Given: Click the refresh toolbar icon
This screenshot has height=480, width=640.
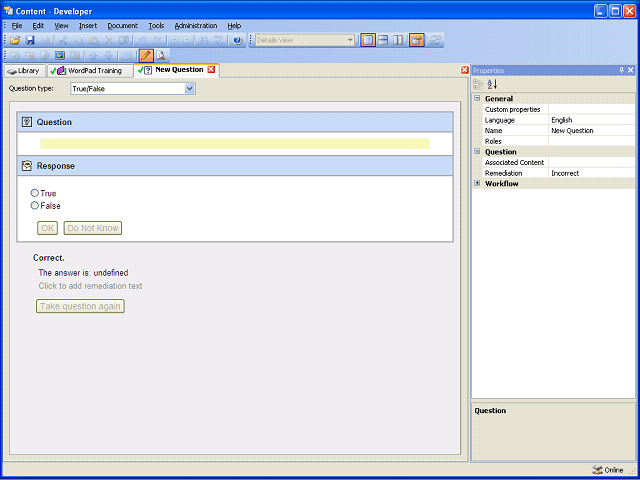Looking at the screenshot, I should (435, 40).
